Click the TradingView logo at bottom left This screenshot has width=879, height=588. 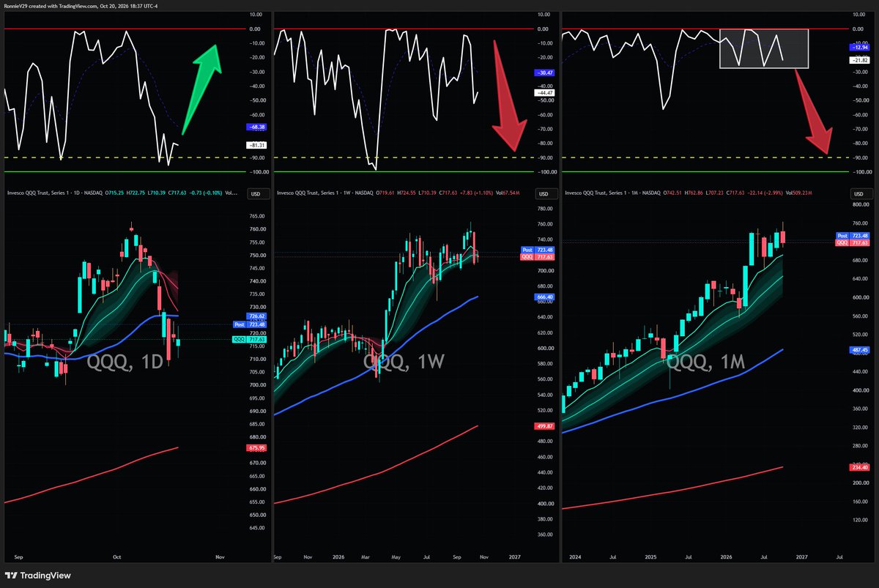tap(37, 576)
